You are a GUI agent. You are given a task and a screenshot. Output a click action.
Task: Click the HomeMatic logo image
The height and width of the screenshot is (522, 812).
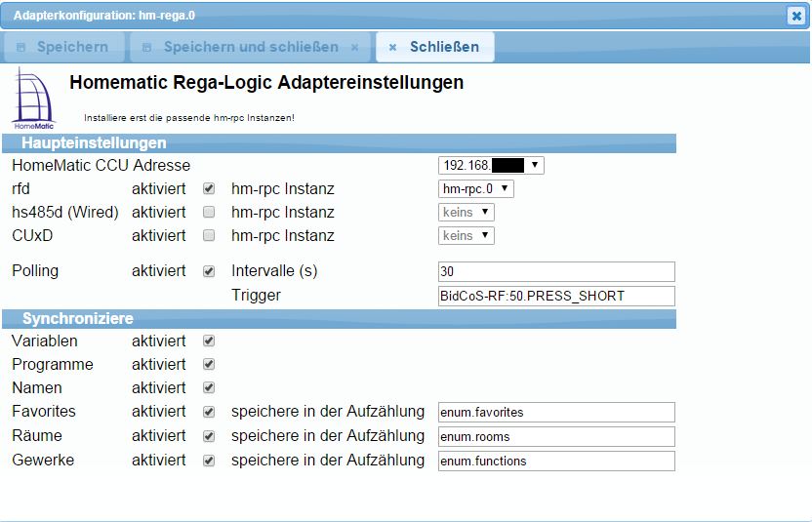point(33,99)
